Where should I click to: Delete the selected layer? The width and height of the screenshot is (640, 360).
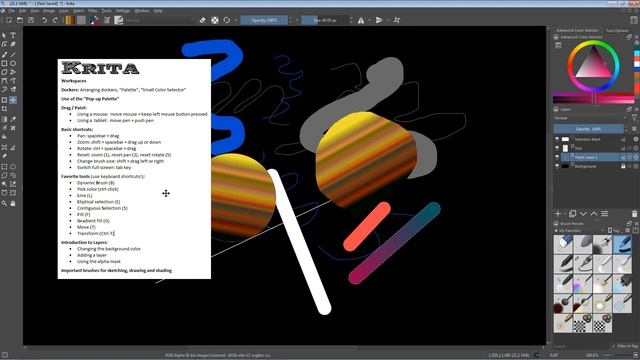click(634, 214)
